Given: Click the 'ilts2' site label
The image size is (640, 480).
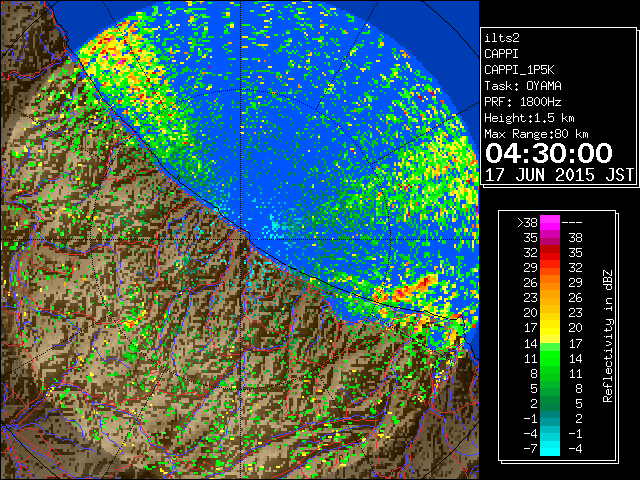Looking at the screenshot, I should (502, 38).
